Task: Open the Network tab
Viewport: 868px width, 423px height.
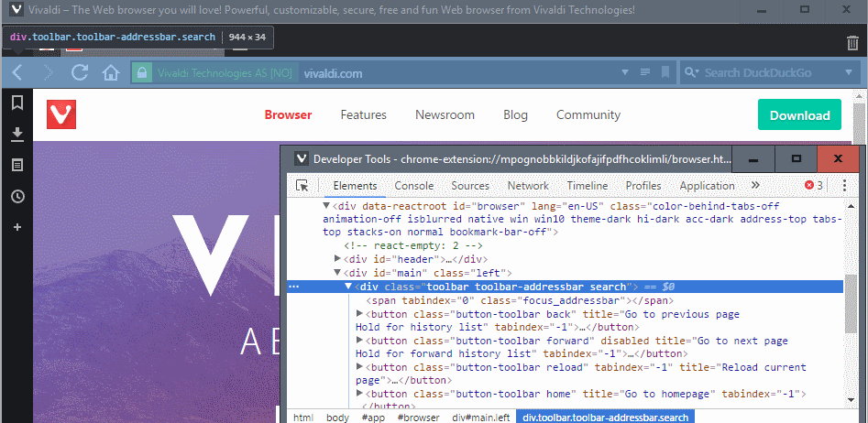Action: pyautogui.click(x=528, y=186)
